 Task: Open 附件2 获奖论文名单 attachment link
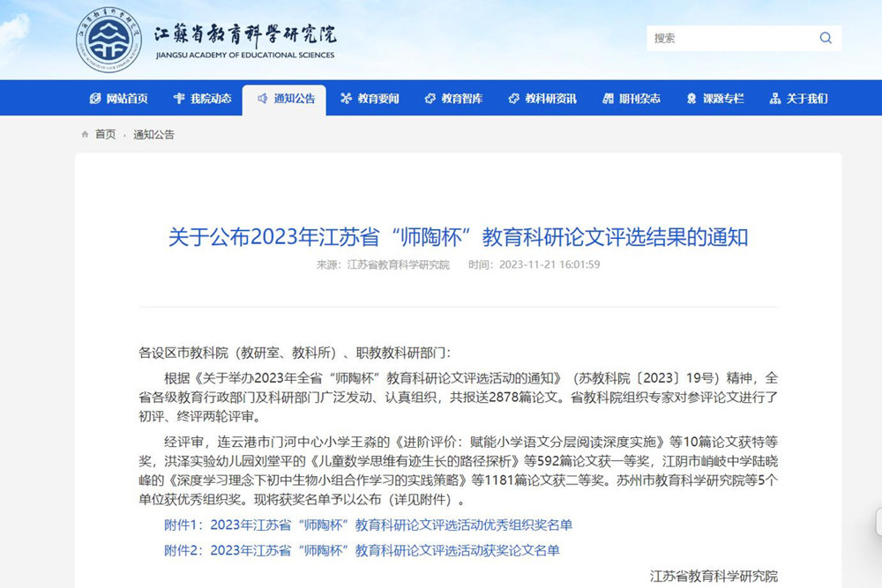[362, 550]
